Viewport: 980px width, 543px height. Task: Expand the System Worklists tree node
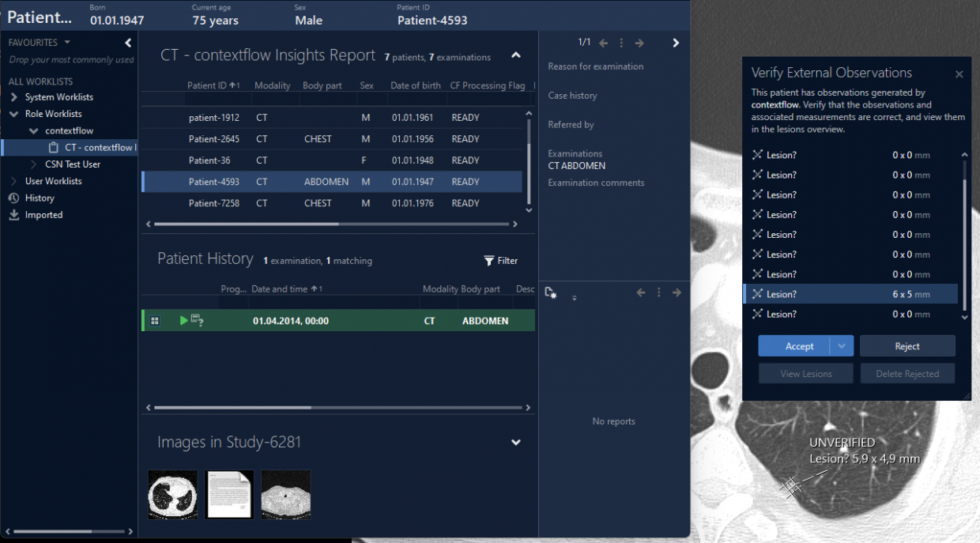pos(14,97)
